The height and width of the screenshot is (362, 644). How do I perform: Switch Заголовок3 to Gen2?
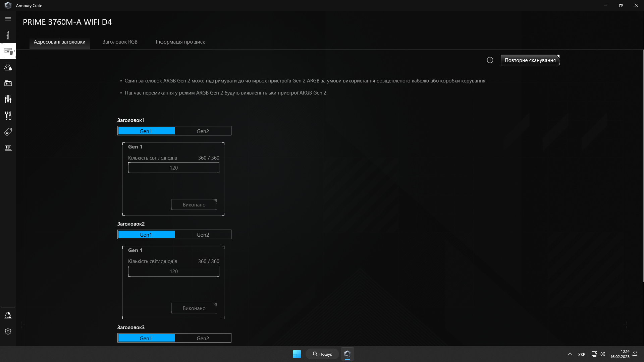(x=203, y=338)
